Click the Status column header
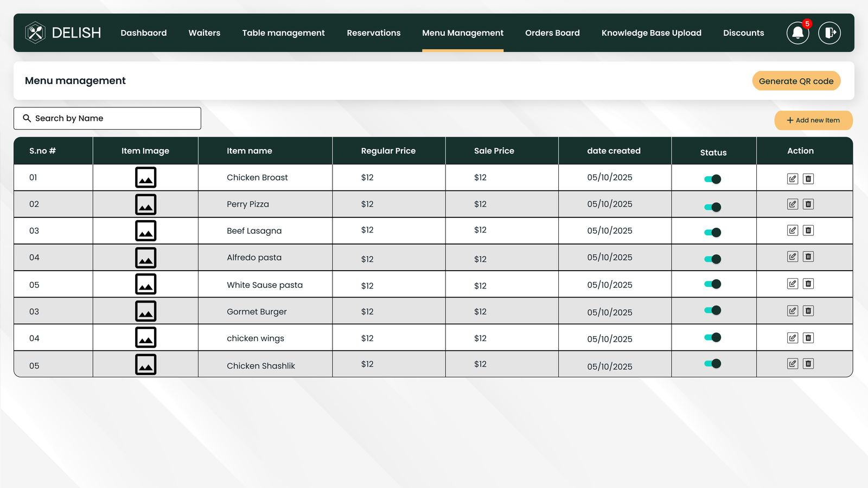The height and width of the screenshot is (488, 868). pyautogui.click(x=713, y=152)
